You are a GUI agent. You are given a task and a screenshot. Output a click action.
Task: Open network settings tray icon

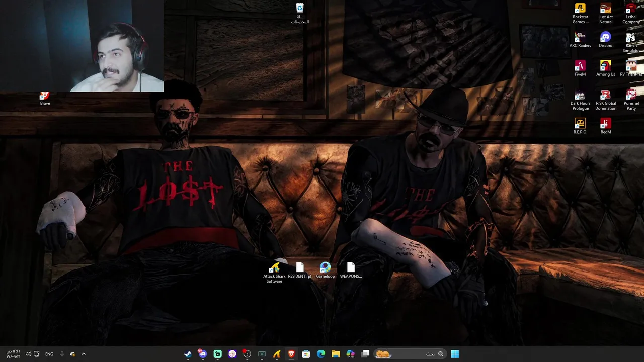click(x=36, y=354)
